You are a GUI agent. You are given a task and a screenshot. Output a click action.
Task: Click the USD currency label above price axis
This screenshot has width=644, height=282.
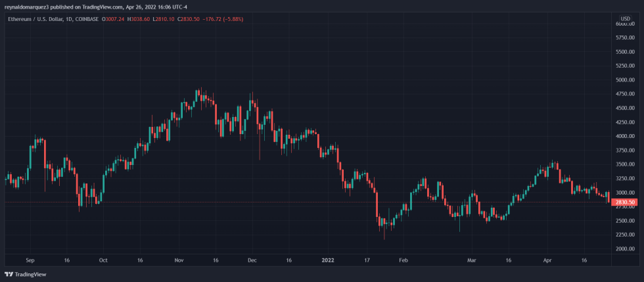tap(626, 18)
